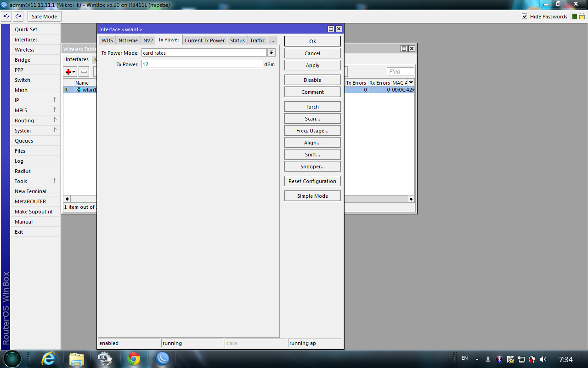Viewport: 588px width, 368px height.
Task: Switch to the Current Tx Power tab
Action: click(x=205, y=40)
